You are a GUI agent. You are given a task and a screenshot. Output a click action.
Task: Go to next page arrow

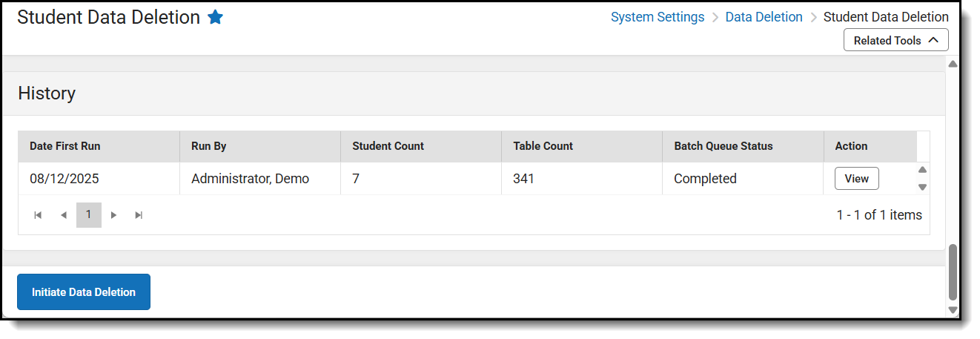coord(113,215)
